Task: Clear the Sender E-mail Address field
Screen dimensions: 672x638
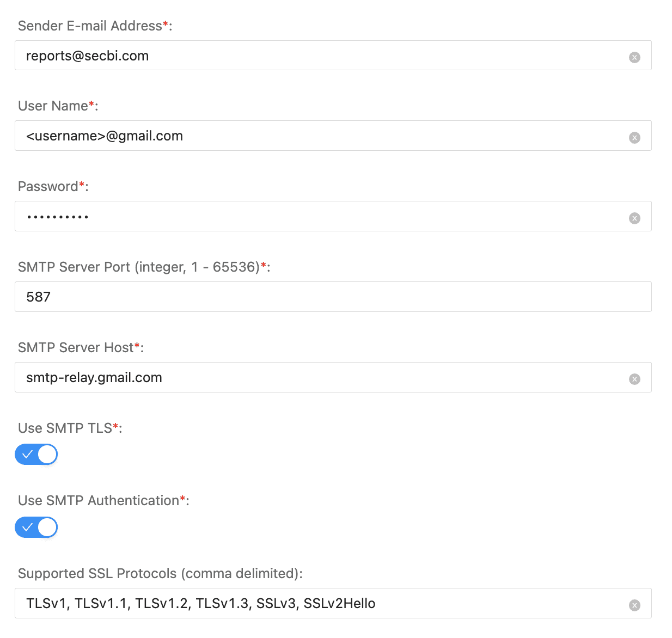Action: click(x=634, y=56)
